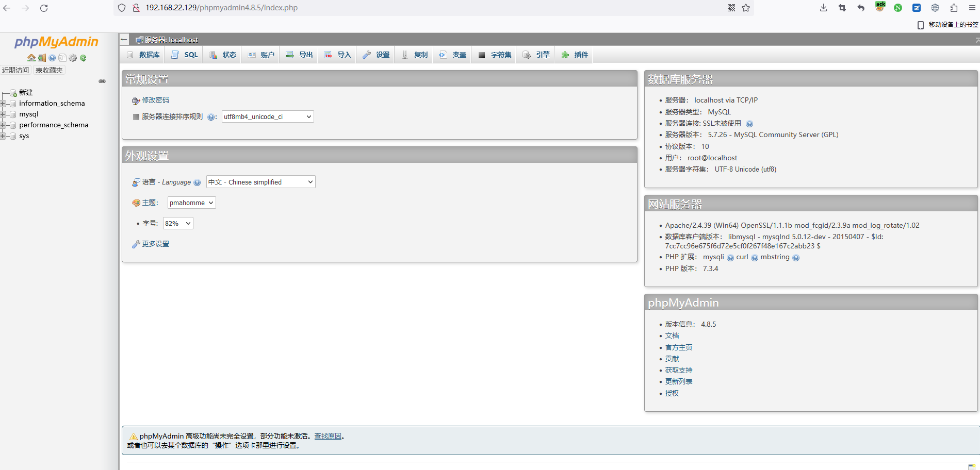Screen dimensions: 980x470
Task: Log out using the exit door icon
Action: coord(42,58)
